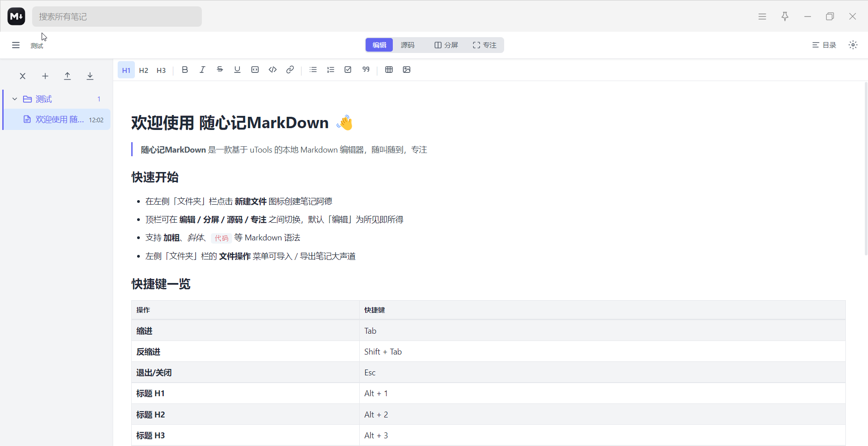Click the blockquote line starting 随心记MarkDown 是一款
868x446 pixels.
point(284,150)
